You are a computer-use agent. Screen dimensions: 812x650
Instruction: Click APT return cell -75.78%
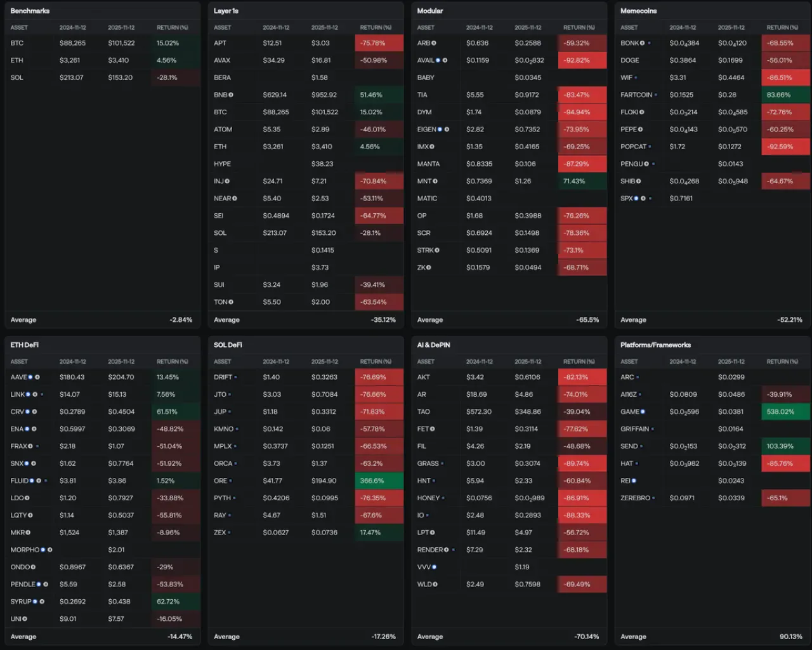379,43
